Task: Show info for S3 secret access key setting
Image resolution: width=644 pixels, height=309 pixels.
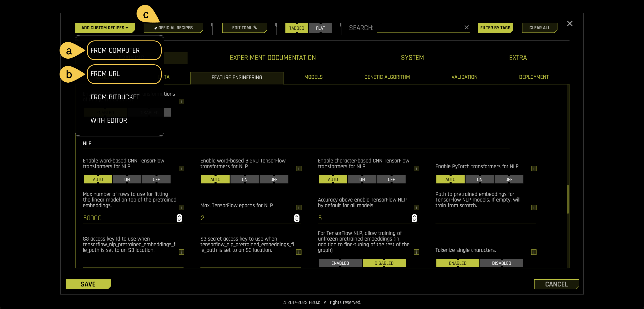Action: [x=299, y=252]
